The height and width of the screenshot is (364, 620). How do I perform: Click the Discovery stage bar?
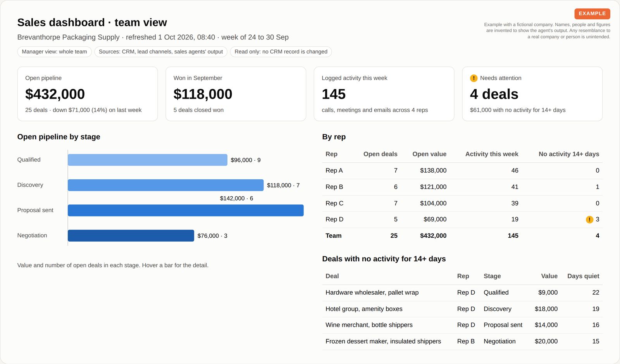point(165,185)
